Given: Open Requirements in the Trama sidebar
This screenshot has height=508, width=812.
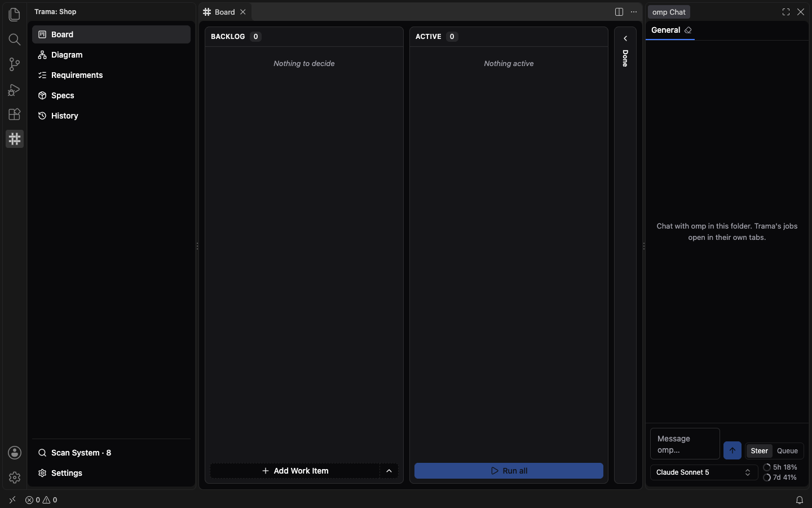Looking at the screenshot, I should 111,75.
